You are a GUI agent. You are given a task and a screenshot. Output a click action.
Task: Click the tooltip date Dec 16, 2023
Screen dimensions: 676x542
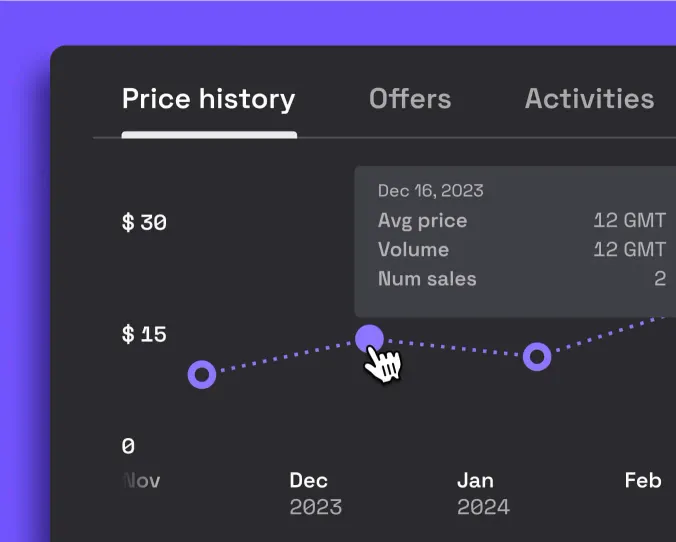click(x=430, y=191)
